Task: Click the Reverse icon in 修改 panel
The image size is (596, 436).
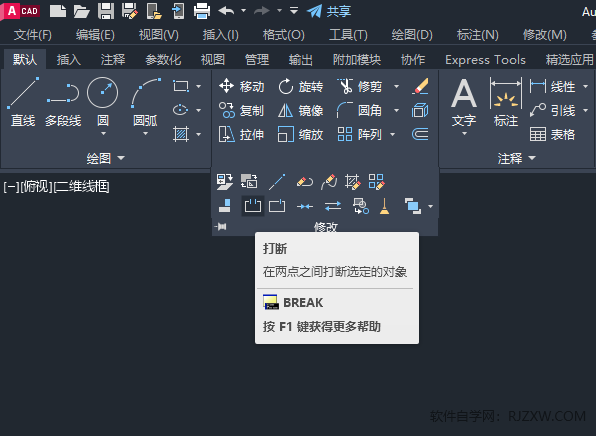Action: 333,206
